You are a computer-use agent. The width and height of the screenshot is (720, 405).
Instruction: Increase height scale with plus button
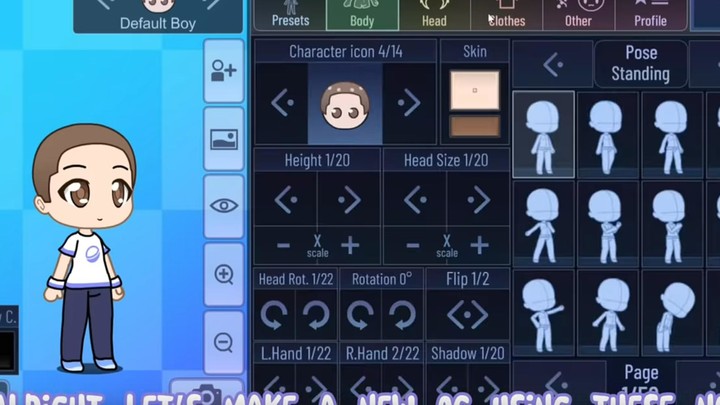350,246
